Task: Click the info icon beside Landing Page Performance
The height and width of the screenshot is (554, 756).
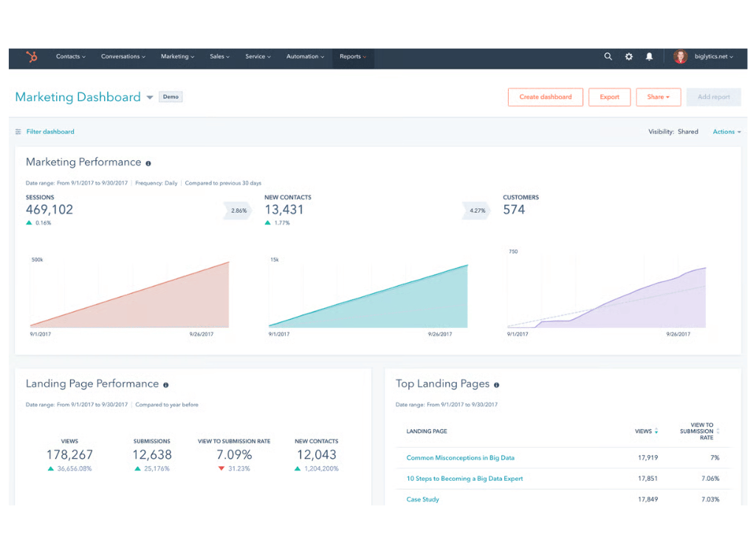Action: pyautogui.click(x=164, y=383)
